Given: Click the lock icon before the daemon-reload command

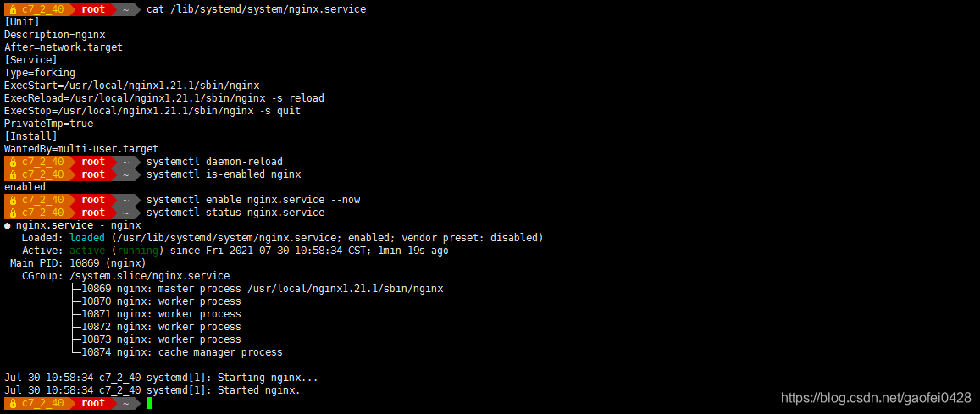Looking at the screenshot, I should click(x=13, y=162).
